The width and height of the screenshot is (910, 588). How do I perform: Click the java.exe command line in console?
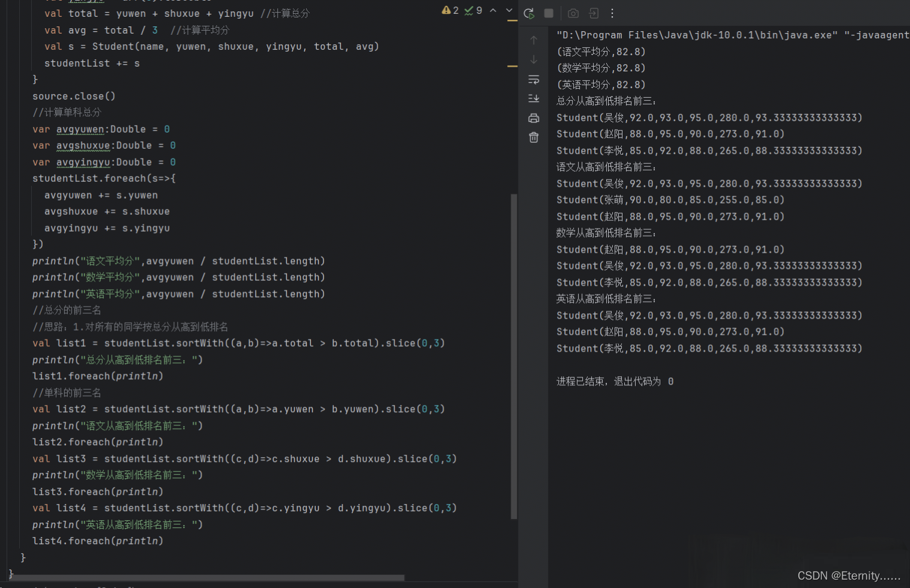[x=733, y=35]
